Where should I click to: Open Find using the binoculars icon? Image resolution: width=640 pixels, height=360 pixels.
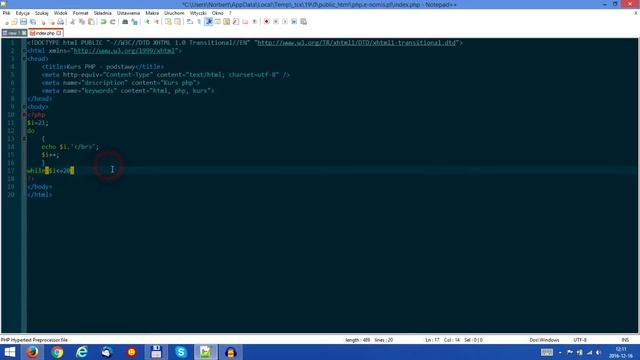pyautogui.click(x=125, y=22)
